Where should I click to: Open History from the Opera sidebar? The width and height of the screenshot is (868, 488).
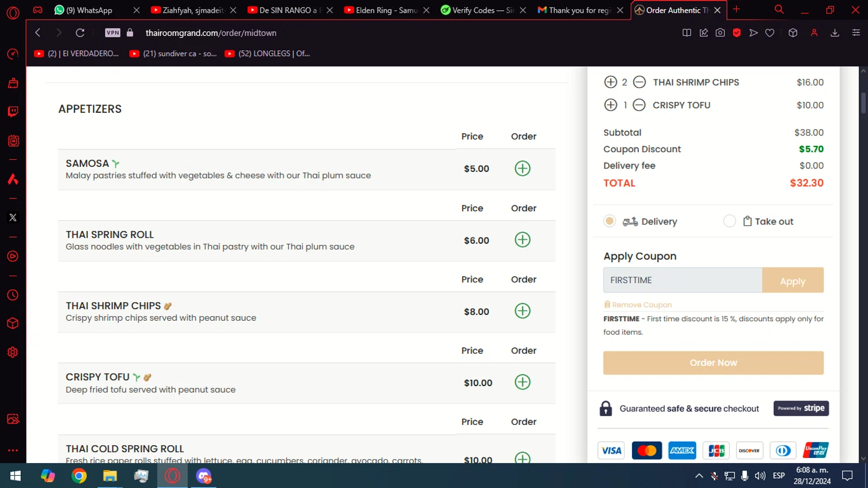[x=13, y=295]
